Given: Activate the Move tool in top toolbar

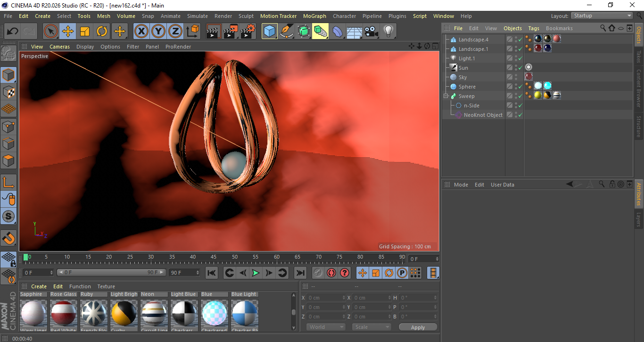Looking at the screenshot, I should 68,32.
